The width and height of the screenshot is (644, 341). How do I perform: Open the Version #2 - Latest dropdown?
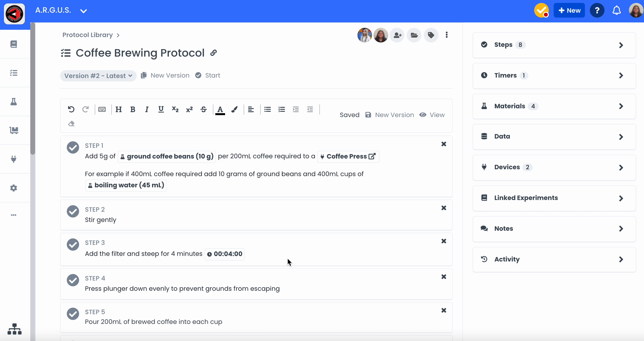[98, 76]
